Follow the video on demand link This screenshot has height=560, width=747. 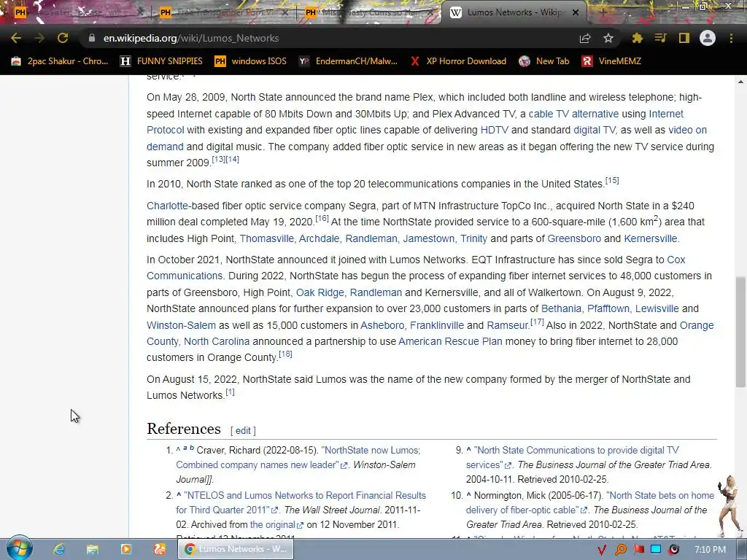[687, 130]
